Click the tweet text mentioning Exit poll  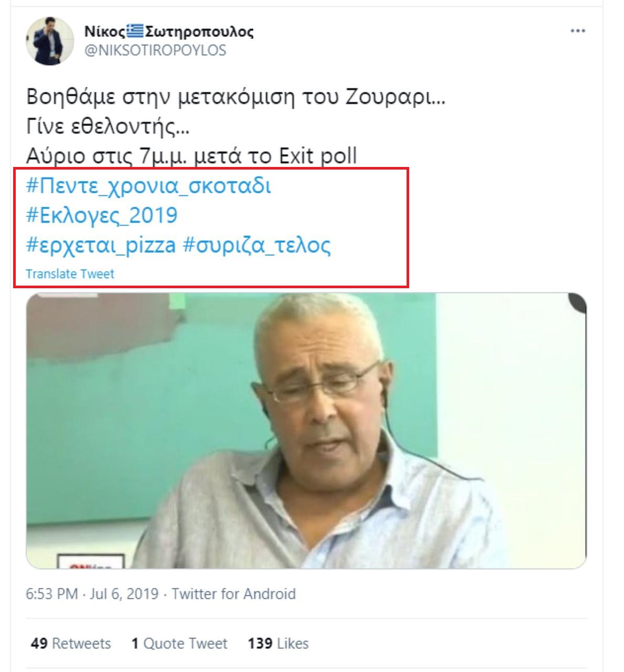pos(192,156)
